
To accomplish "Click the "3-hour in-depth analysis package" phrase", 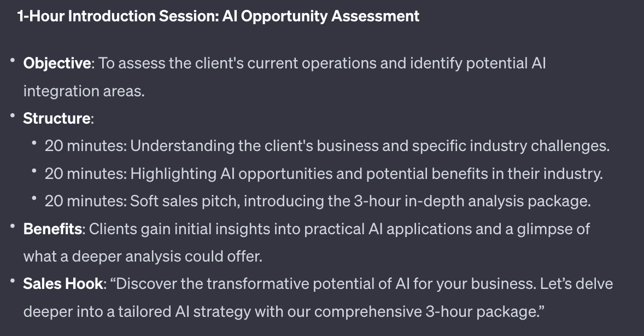I will coord(470,201).
